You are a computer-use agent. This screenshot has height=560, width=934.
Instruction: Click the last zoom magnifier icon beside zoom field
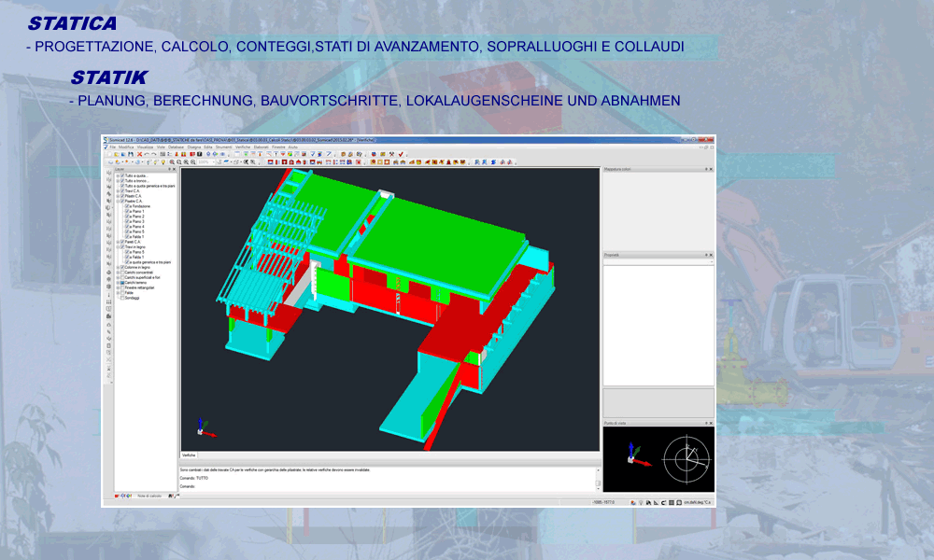click(x=193, y=161)
